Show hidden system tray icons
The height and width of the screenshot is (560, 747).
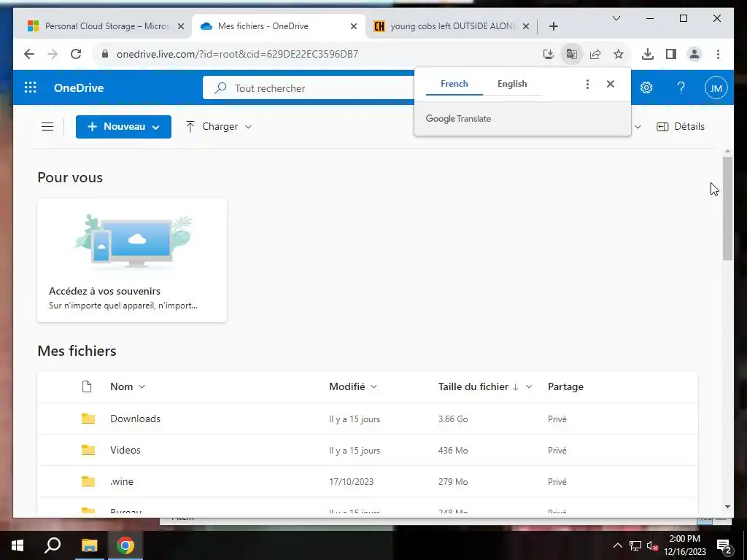coord(617,545)
